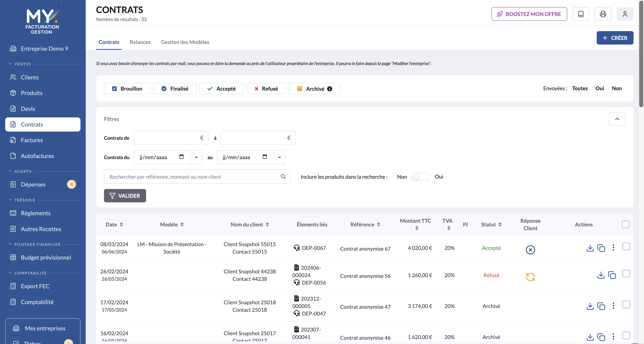
Task: Duplicate Contrat anonymise 56
Action: pyautogui.click(x=612, y=275)
